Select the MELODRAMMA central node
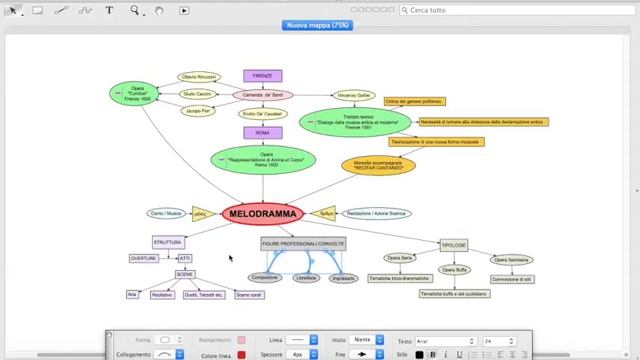 click(x=263, y=214)
